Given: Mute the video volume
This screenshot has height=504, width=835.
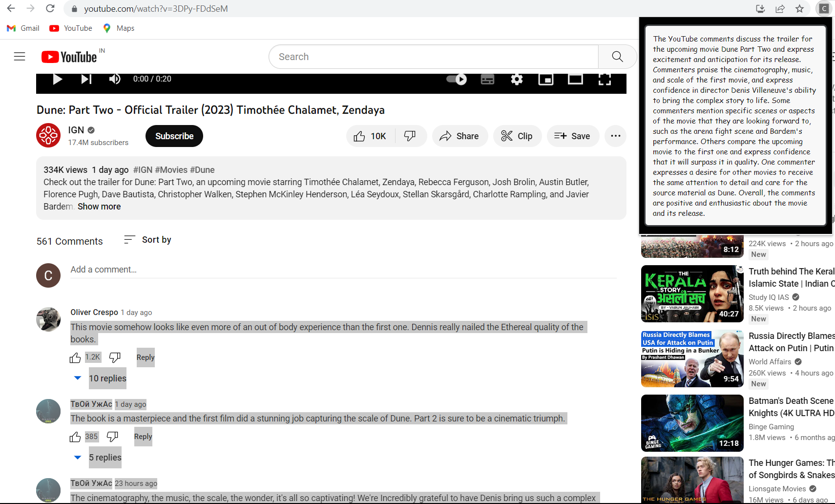Looking at the screenshot, I should click(x=115, y=79).
